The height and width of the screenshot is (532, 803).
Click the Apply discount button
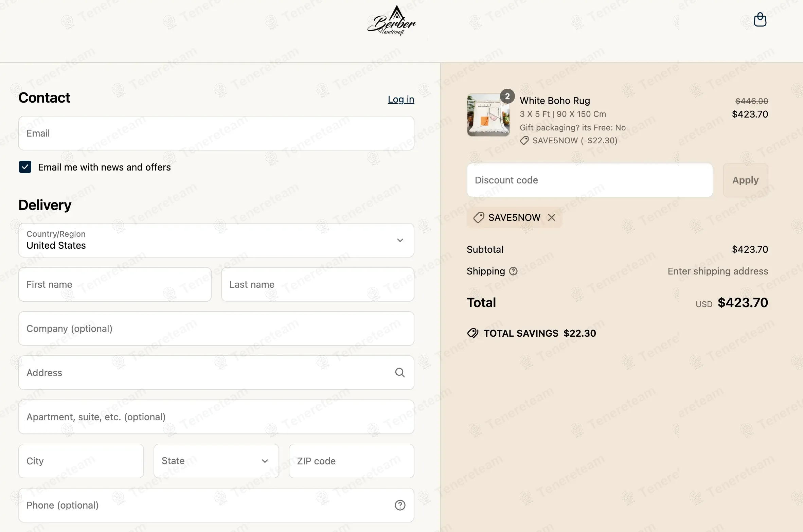pyautogui.click(x=745, y=180)
